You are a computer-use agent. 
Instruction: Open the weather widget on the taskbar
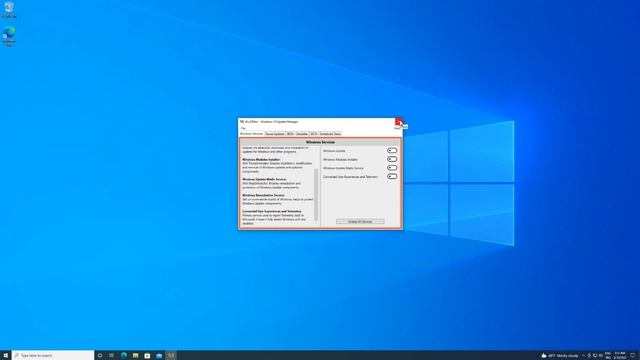560,356
